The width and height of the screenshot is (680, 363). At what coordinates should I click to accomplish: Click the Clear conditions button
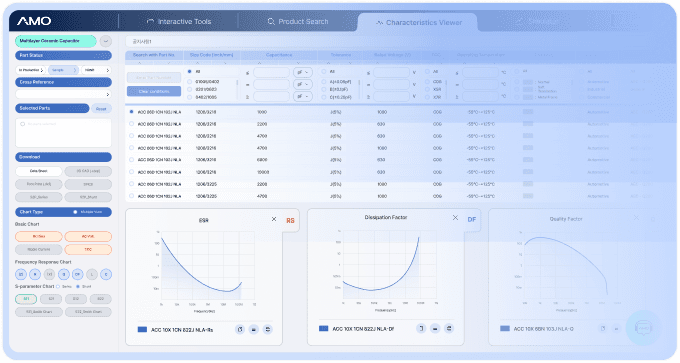coord(154,92)
